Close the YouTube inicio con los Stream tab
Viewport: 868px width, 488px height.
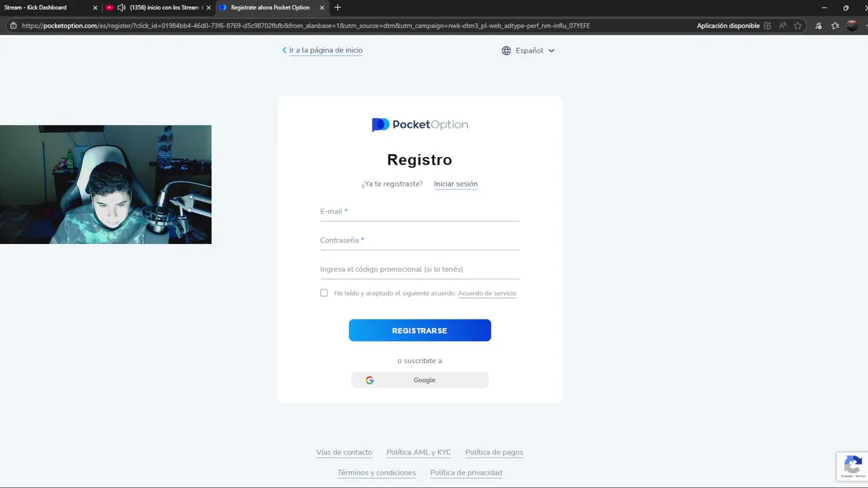209,7
